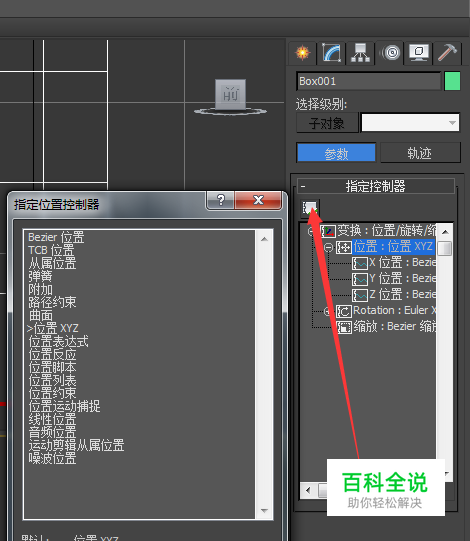The image size is (470, 541).
Task: Open the Modify command panel tab
Action: [x=331, y=53]
